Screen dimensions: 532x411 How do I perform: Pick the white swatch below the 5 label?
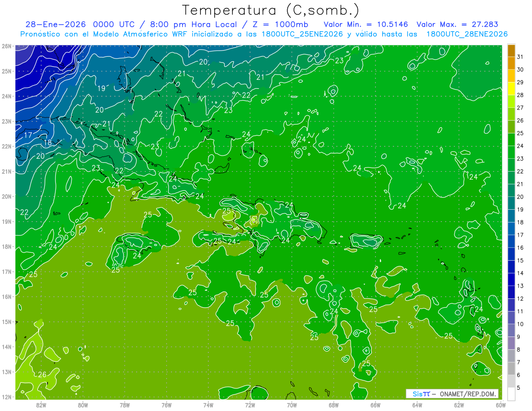pyautogui.click(x=511, y=394)
